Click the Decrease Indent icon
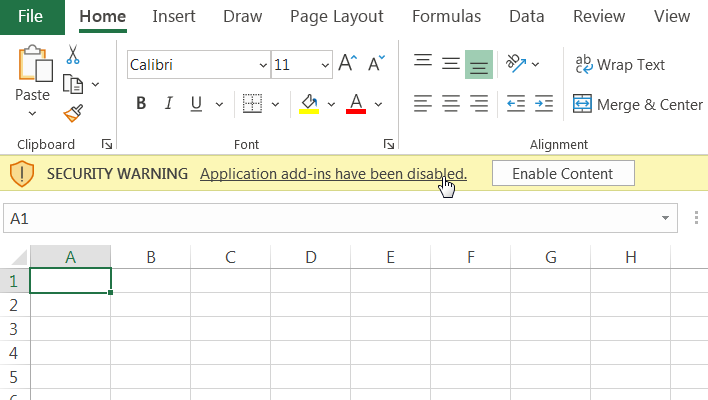The height and width of the screenshot is (400, 708). point(516,103)
